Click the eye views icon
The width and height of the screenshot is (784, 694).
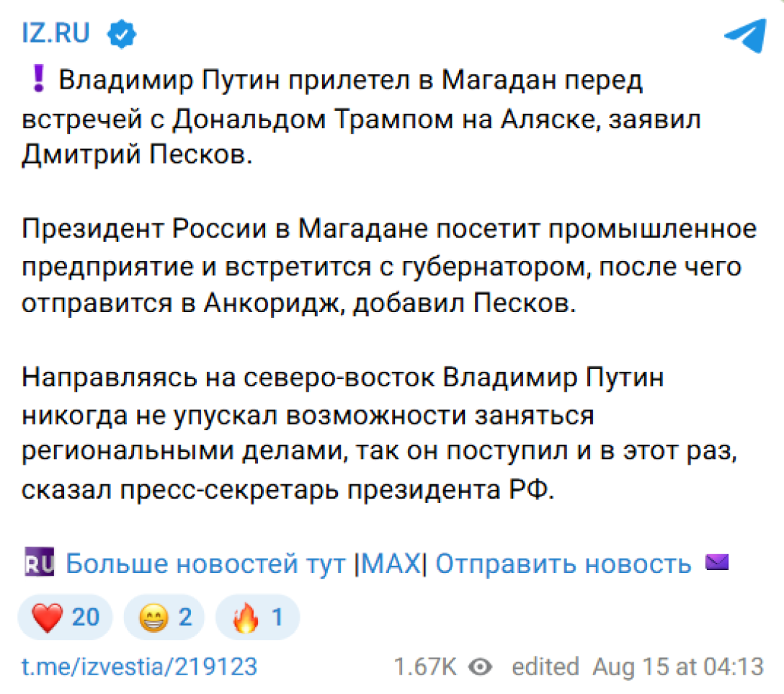[x=479, y=667]
